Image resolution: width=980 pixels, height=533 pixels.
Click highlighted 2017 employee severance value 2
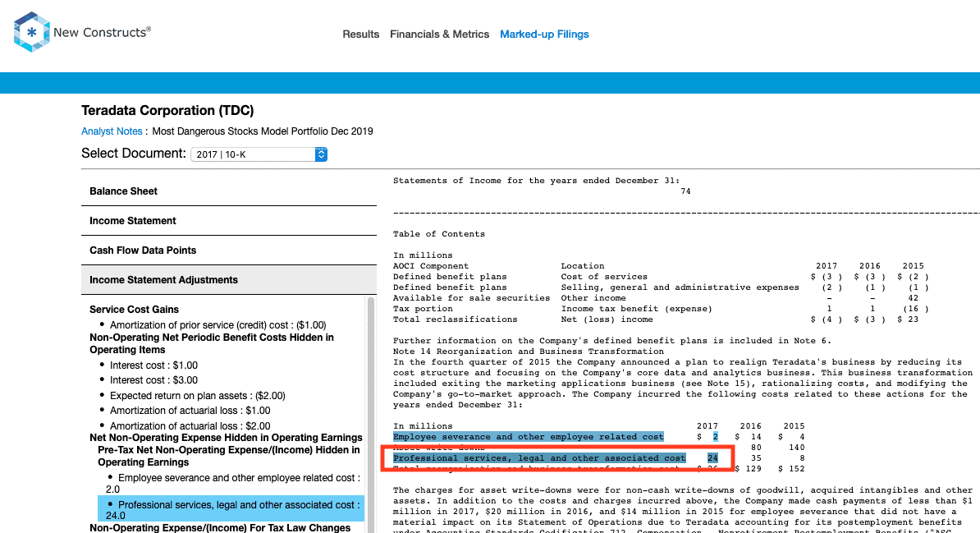click(x=715, y=437)
